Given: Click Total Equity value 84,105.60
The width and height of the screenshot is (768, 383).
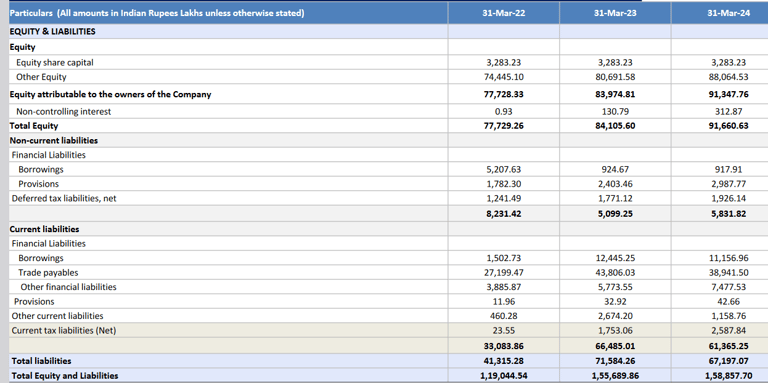Looking at the screenshot, I should click(x=615, y=126).
